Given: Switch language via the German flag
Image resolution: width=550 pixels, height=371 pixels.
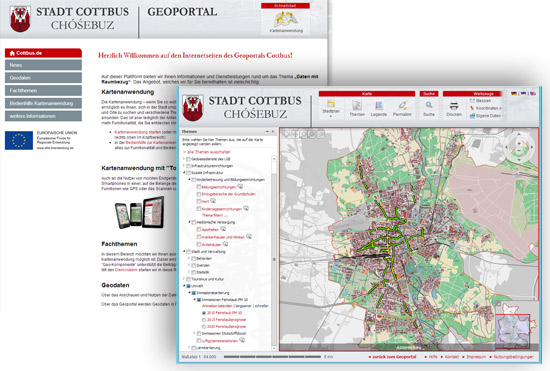Looking at the screenshot, I should click(x=514, y=94).
